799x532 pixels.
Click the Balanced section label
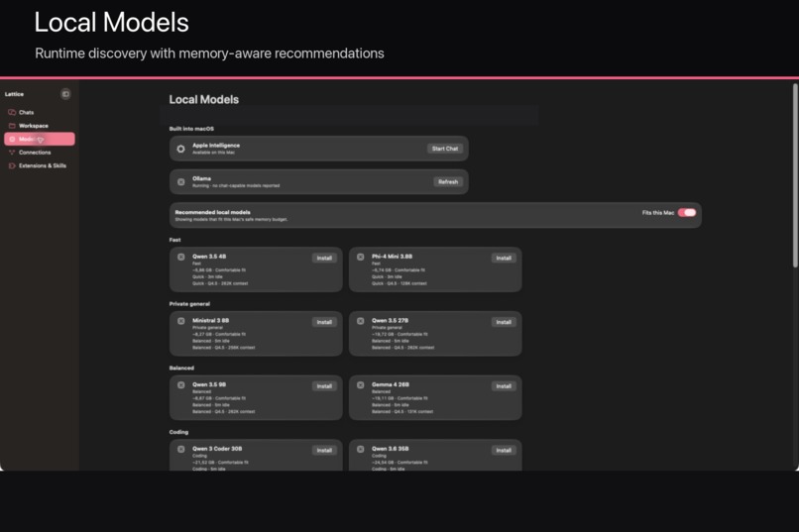[181, 369]
